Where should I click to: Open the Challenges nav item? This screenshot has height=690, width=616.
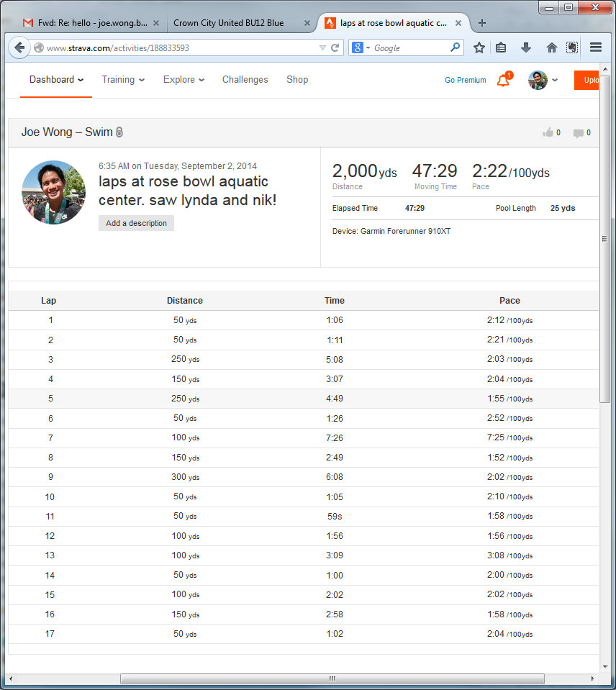245,80
